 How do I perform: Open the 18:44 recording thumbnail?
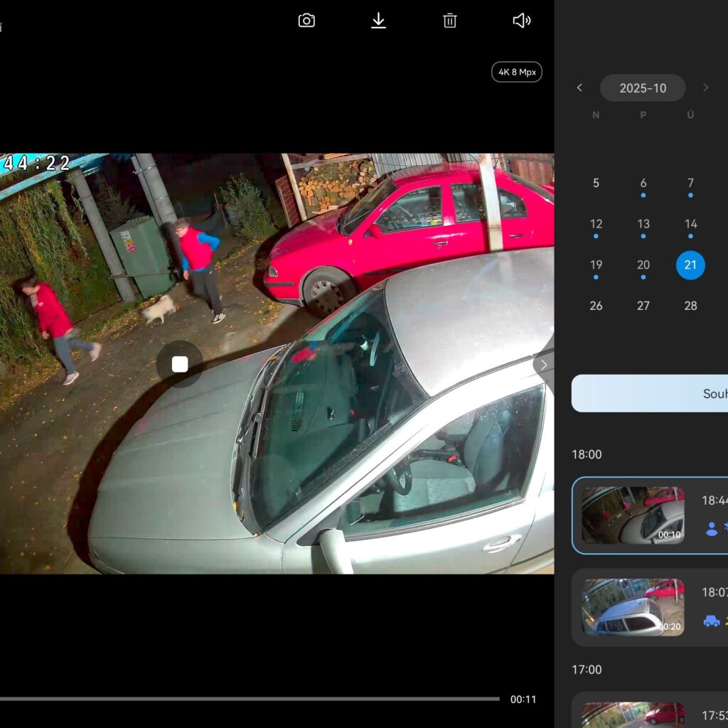tap(633, 515)
